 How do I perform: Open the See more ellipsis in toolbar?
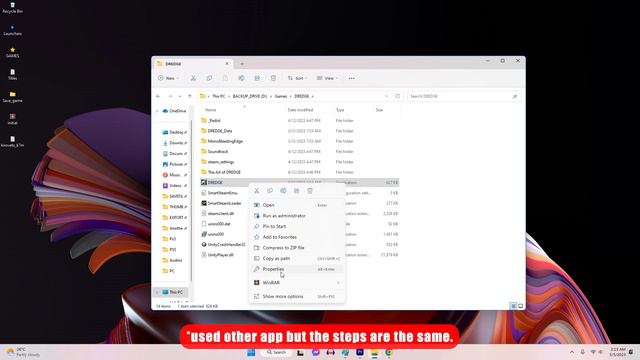click(351, 78)
